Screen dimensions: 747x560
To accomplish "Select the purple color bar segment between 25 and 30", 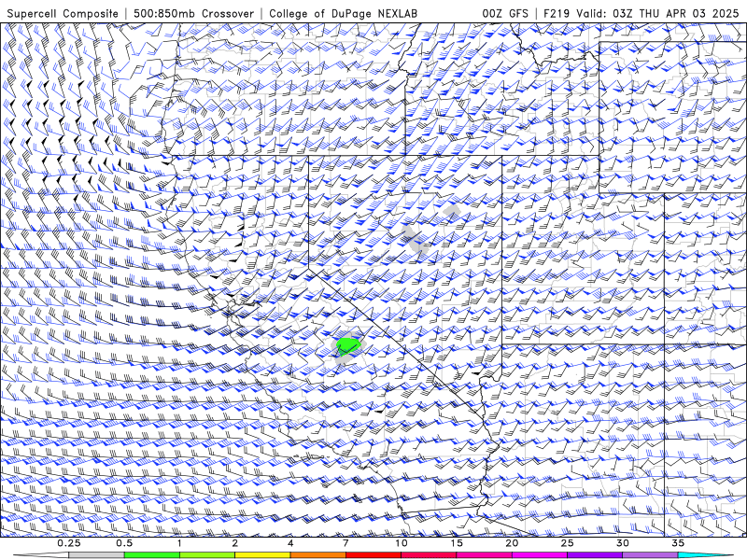I will click(x=595, y=555).
